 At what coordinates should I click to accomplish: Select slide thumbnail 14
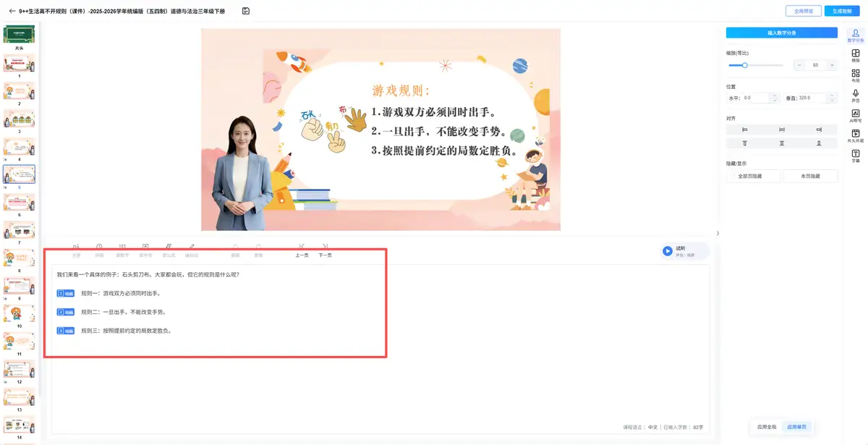[x=19, y=425]
